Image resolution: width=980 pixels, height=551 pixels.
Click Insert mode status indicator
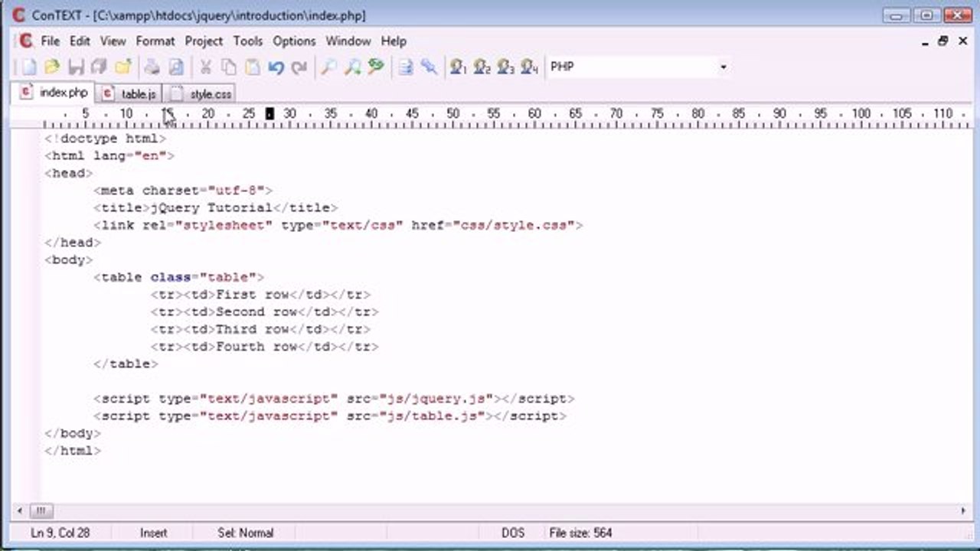click(153, 533)
